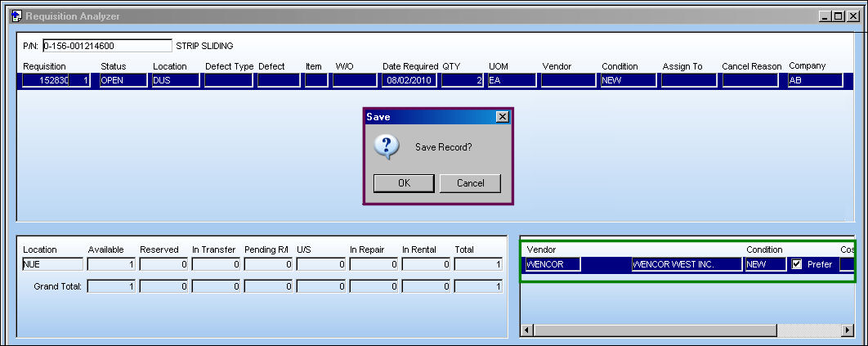Viewport: 868px width, 346px height.
Task: Click the Date Required column header
Action: [x=410, y=66]
